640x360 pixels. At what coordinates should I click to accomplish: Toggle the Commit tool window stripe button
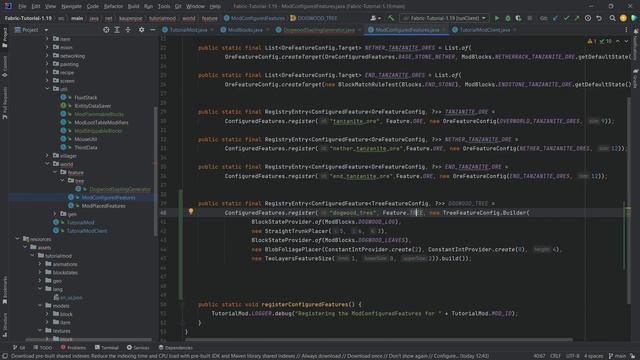[4, 66]
